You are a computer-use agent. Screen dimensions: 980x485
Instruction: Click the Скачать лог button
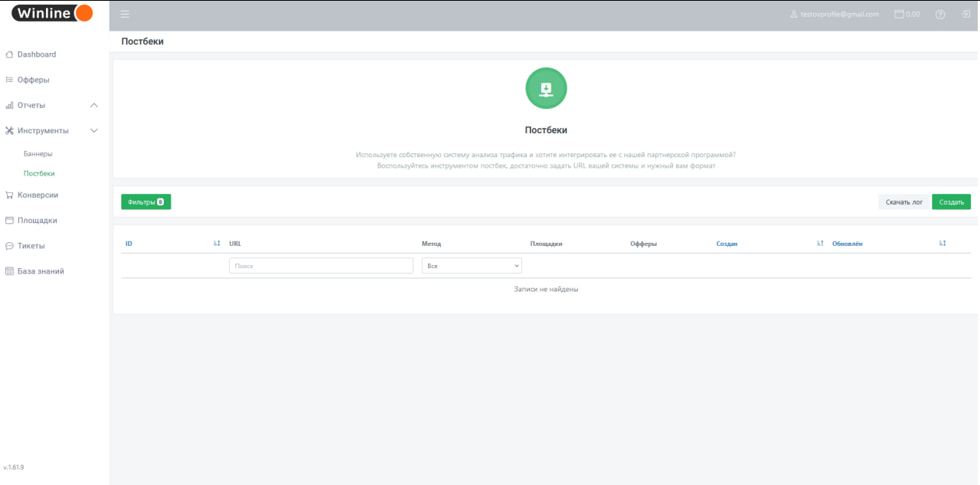coord(903,202)
